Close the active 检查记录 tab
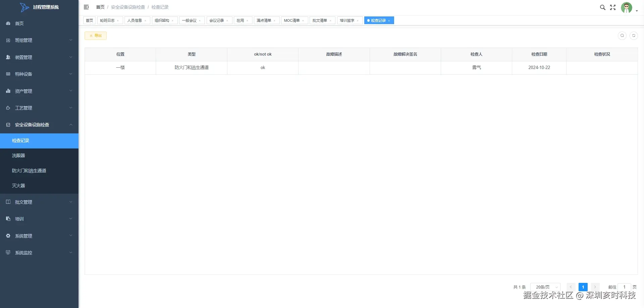The height and width of the screenshot is (308, 644). [x=389, y=21]
